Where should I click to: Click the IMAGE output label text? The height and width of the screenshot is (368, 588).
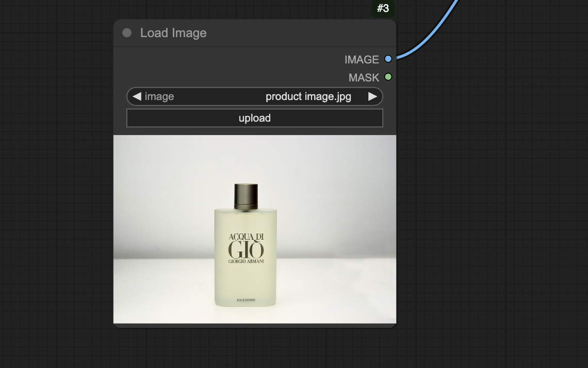(x=362, y=59)
